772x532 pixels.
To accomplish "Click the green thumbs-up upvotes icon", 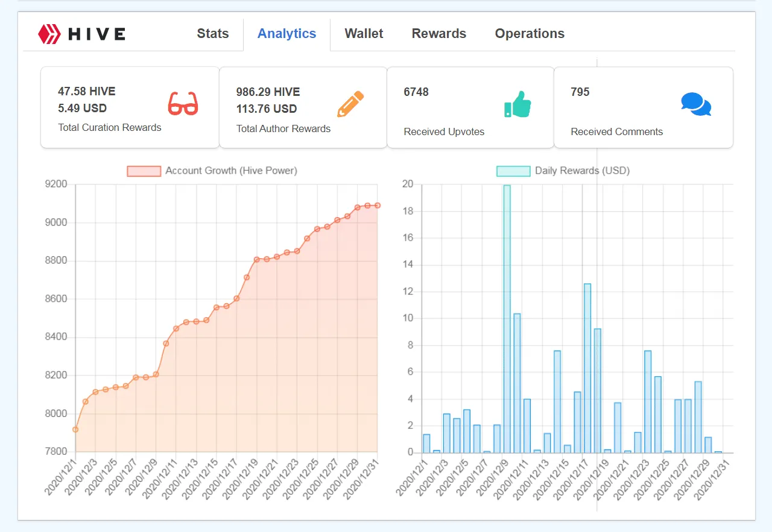I will pos(517,104).
